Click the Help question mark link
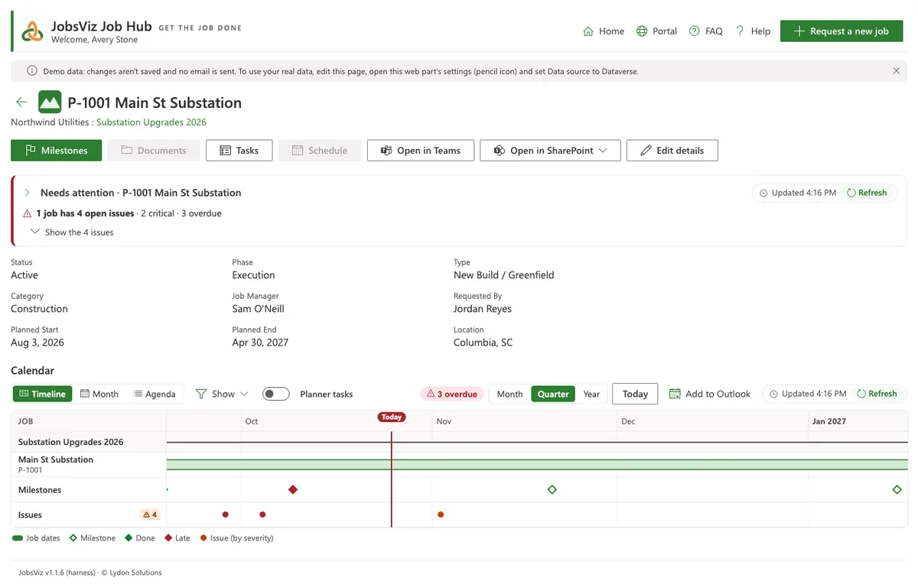 pyautogui.click(x=753, y=31)
